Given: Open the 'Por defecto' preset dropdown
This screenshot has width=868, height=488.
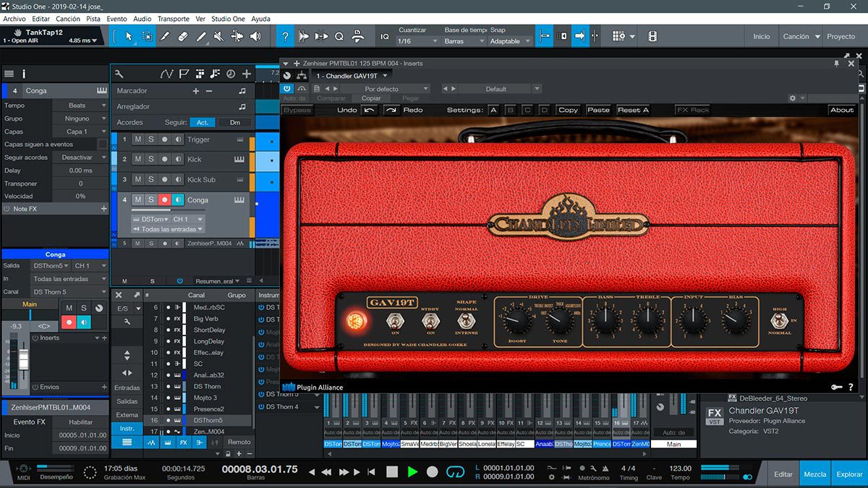Looking at the screenshot, I should click(386, 89).
